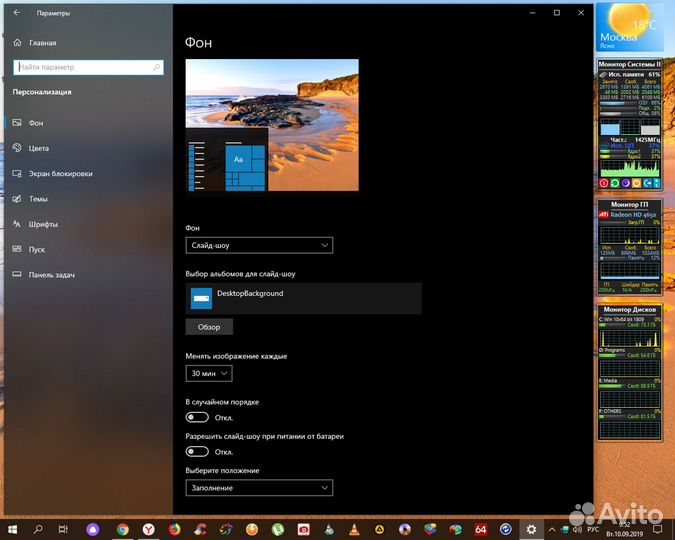The height and width of the screenshot is (540, 675).
Task: Click the Цвета palette icon
Action: pos(17,148)
